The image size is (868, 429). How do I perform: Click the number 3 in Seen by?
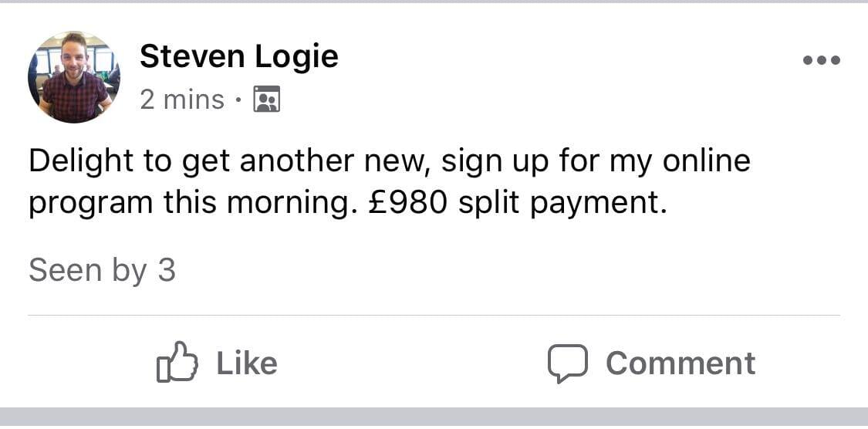[167, 271]
